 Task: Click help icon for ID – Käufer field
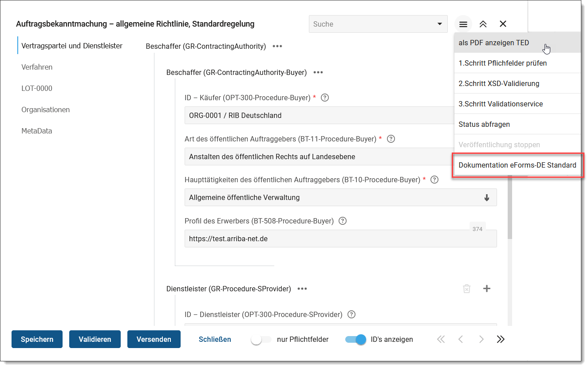(x=324, y=98)
